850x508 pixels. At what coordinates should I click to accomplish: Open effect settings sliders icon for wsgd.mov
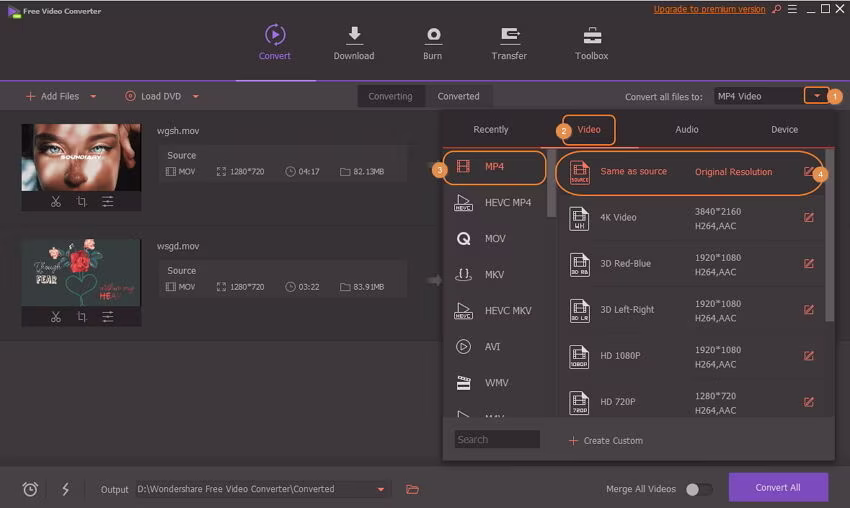click(108, 317)
